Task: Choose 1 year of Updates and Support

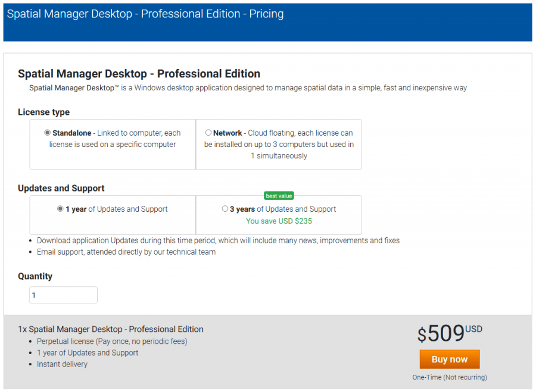Action: click(60, 209)
